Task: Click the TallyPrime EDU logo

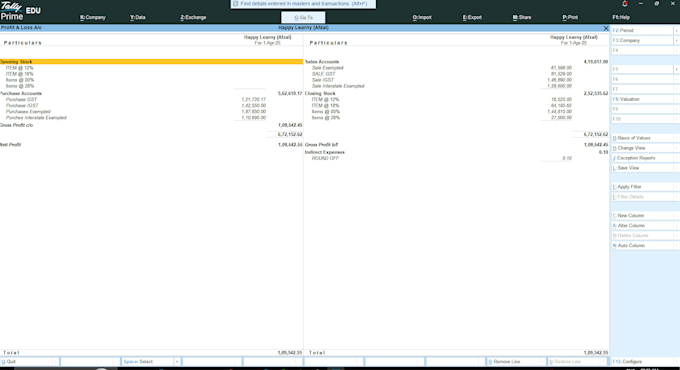Action: (x=20, y=11)
